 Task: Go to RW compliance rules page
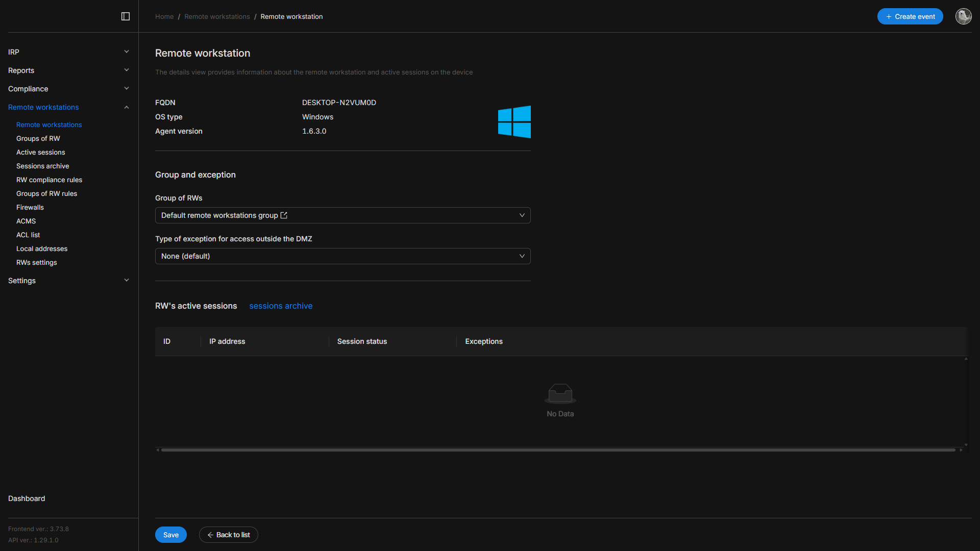pos(49,180)
